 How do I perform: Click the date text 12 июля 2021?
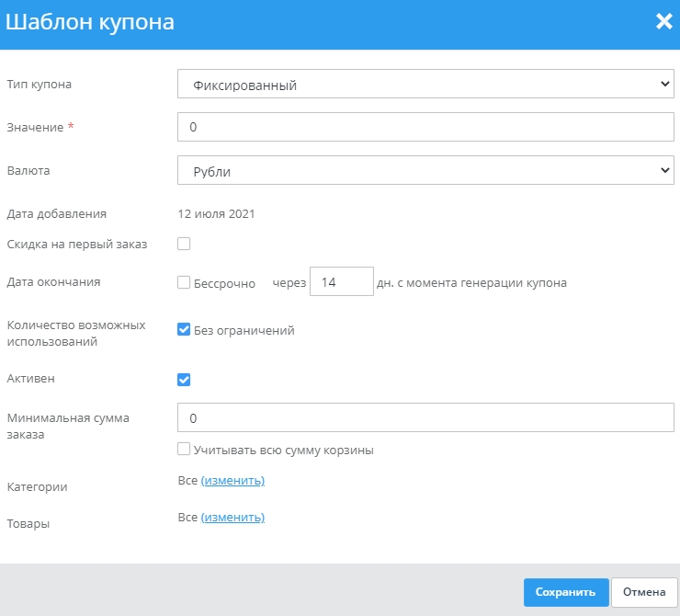coord(216,214)
